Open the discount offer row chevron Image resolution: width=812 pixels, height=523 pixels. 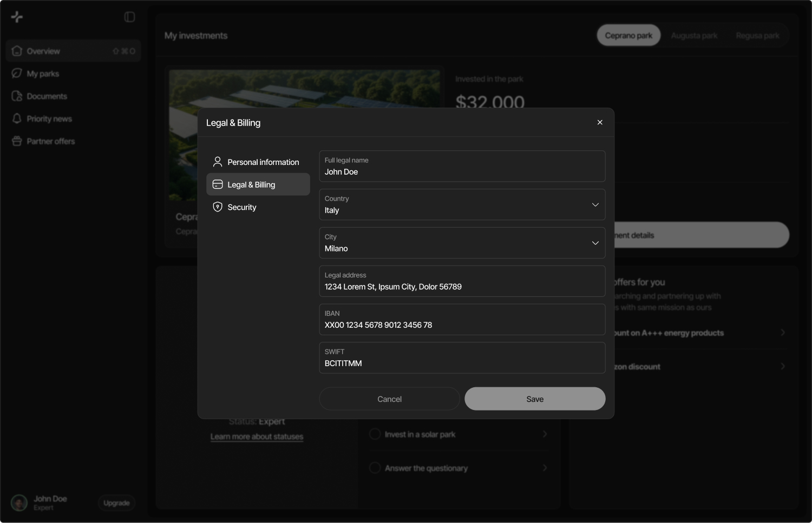click(x=783, y=366)
